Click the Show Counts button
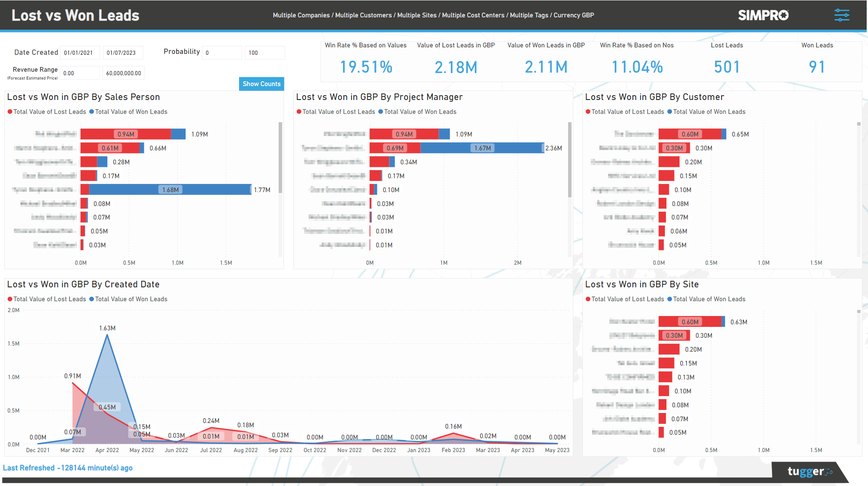The image size is (868, 486). click(261, 83)
